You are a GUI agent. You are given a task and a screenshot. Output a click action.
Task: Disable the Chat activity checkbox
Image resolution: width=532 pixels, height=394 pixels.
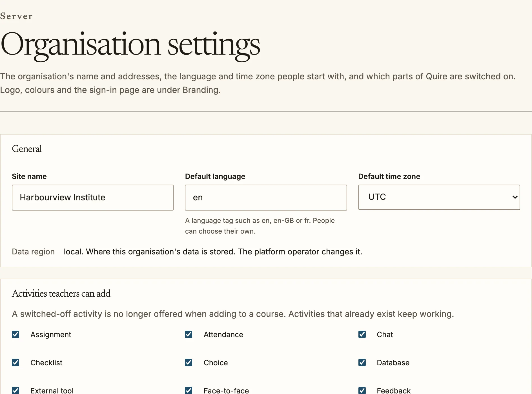pos(362,334)
